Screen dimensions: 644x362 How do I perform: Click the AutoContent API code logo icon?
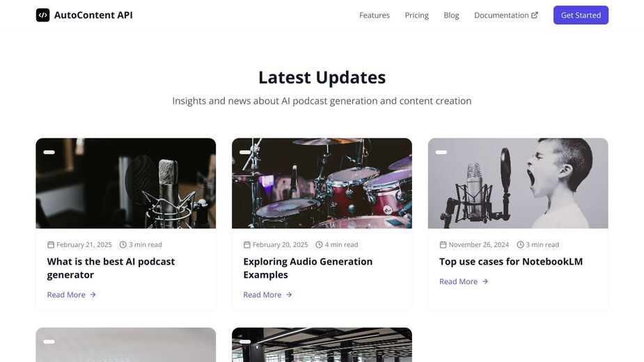point(42,15)
